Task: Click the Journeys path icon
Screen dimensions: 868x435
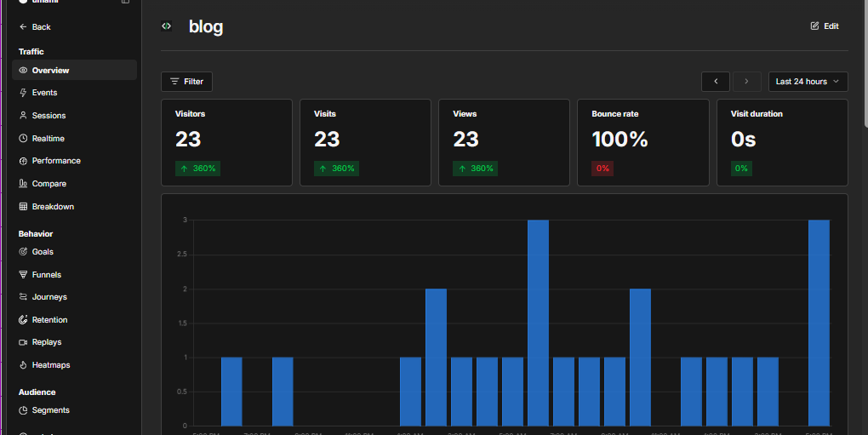Action: [x=23, y=296]
